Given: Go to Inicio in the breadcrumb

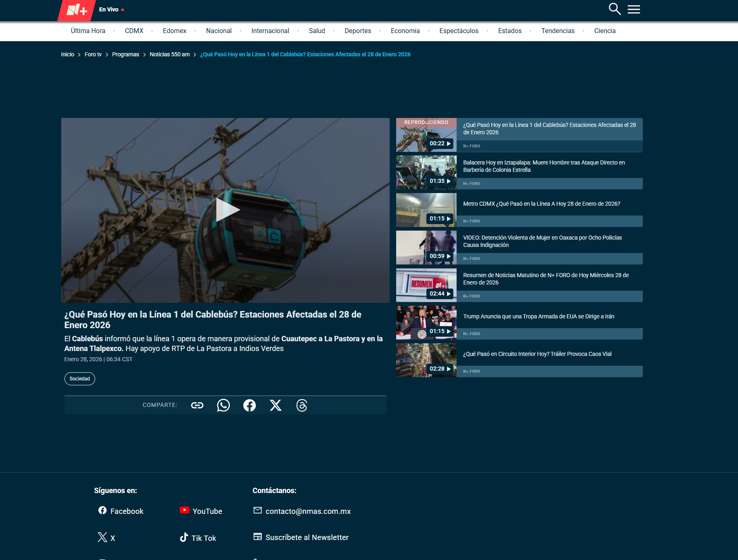Looking at the screenshot, I should [68, 54].
